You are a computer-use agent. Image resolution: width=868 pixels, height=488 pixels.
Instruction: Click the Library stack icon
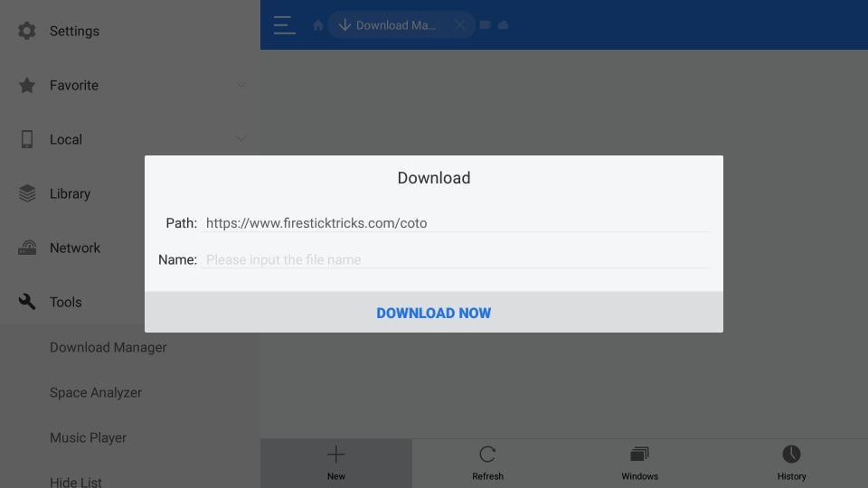tap(26, 193)
